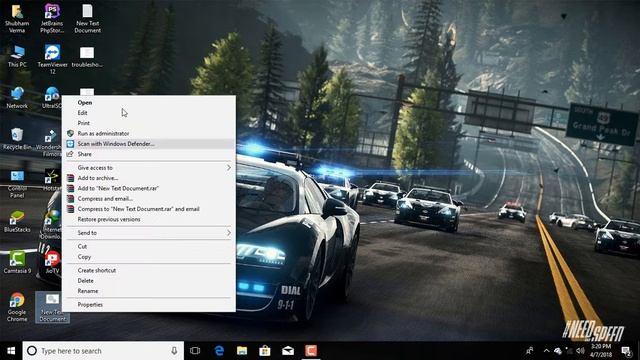Expand the Send to submenu
640x360 pixels.
coord(149,233)
